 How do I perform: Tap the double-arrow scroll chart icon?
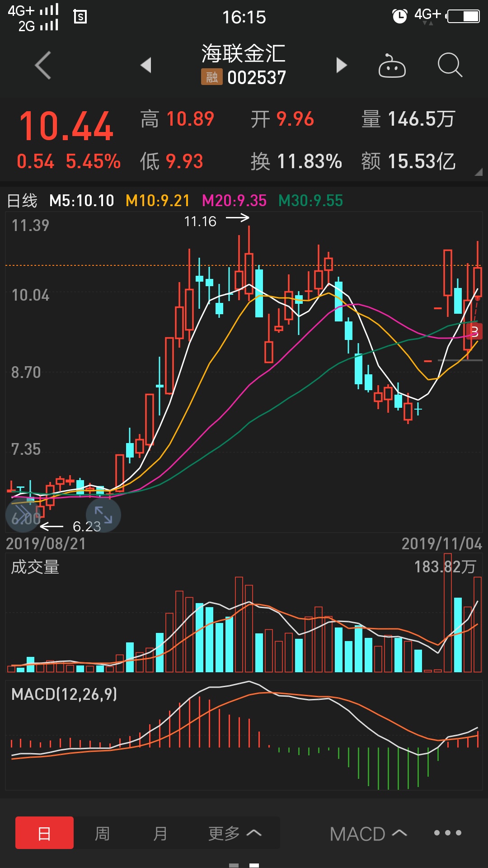(x=23, y=515)
